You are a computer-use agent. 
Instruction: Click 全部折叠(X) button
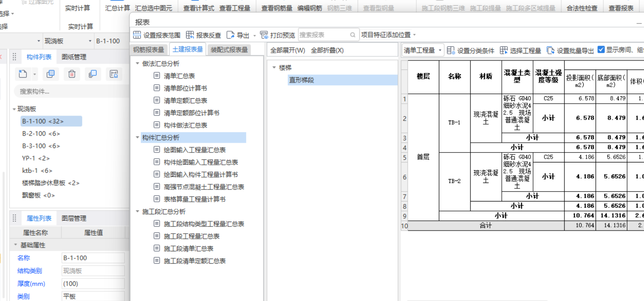[x=327, y=50]
